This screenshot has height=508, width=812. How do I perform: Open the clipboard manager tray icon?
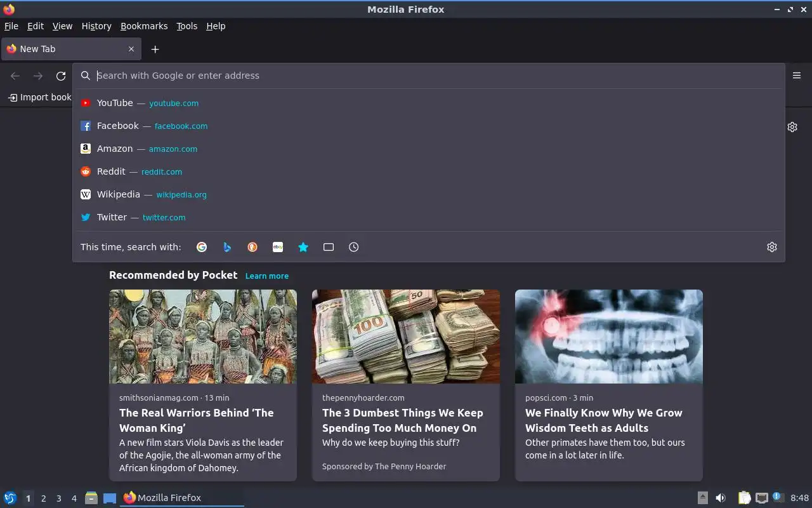[x=744, y=498]
